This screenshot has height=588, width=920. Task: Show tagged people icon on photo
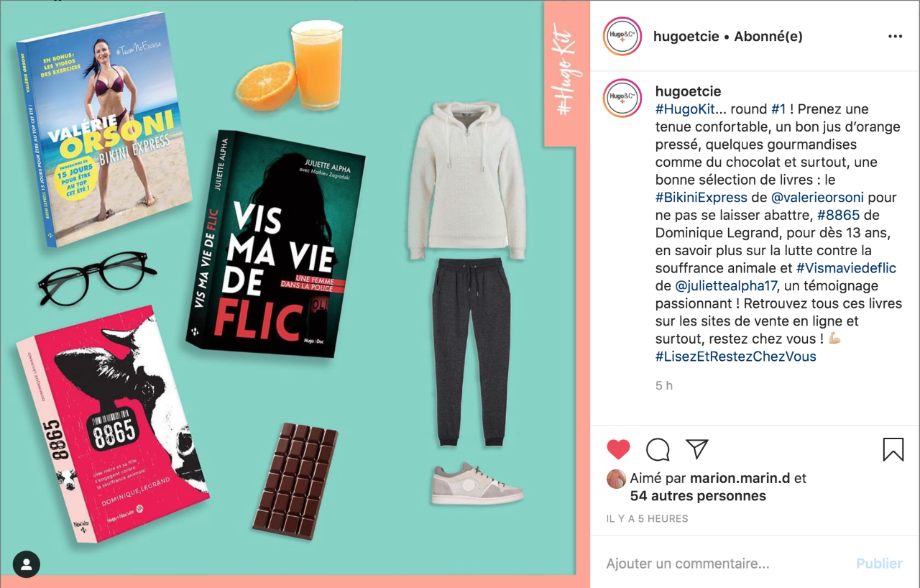27,564
